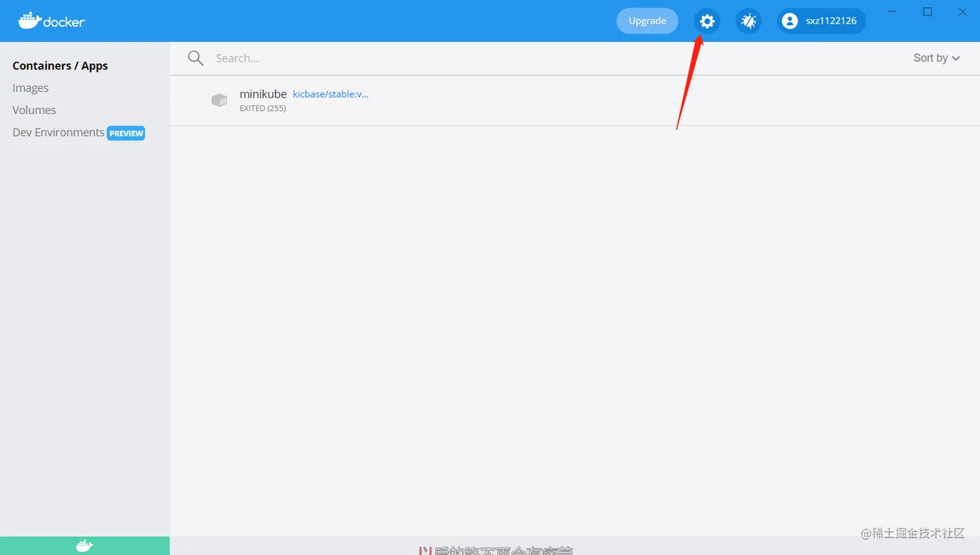Click the search magnifier icon
The height and width of the screenshot is (555, 980).
pos(196,58)
